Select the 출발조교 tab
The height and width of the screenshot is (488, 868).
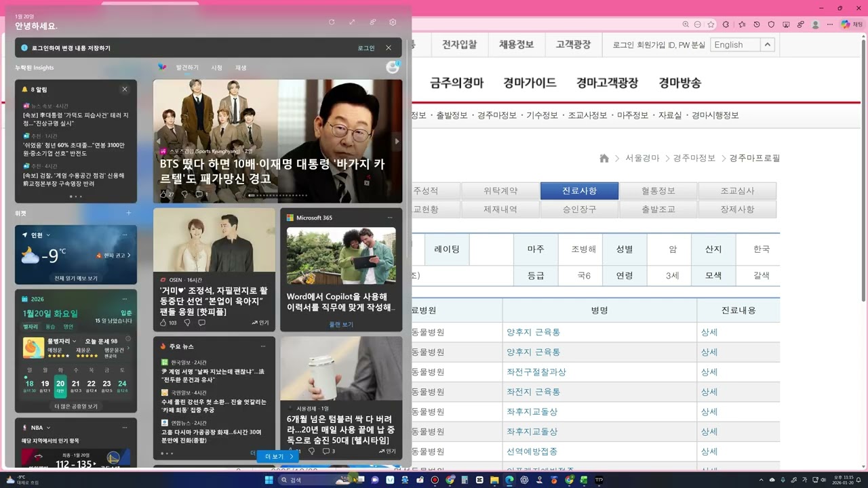tap(658, 209)
